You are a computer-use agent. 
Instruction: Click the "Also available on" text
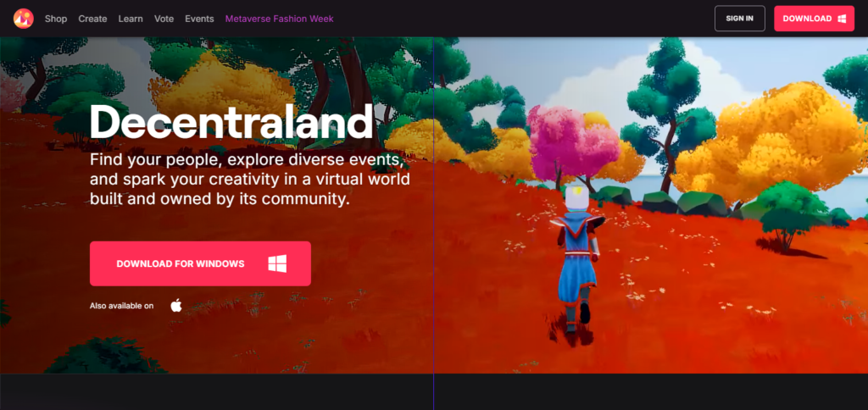(122, 306)
